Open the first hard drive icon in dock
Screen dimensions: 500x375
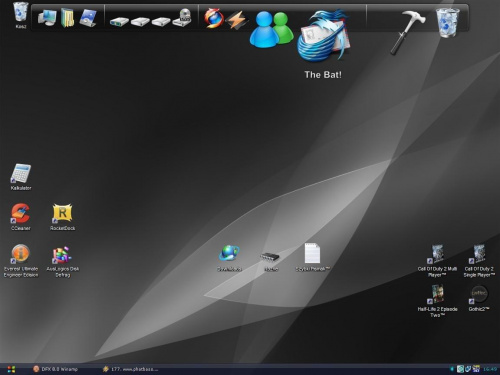tap(119, 22)
